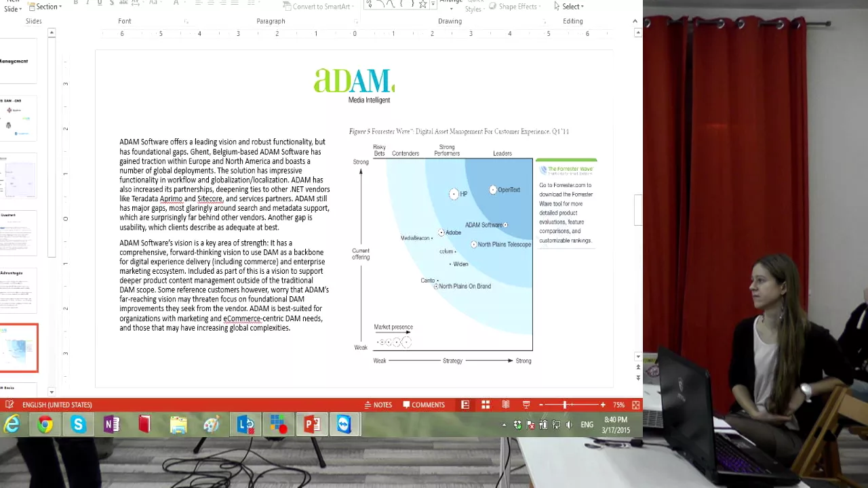
Task: Click zoom out minus button
Action: point(541,405)
